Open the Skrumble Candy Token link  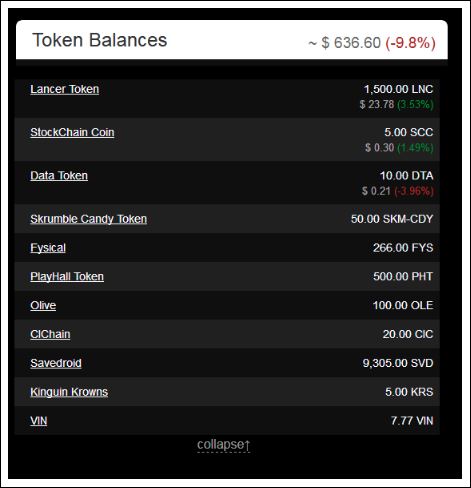[89, 219]
